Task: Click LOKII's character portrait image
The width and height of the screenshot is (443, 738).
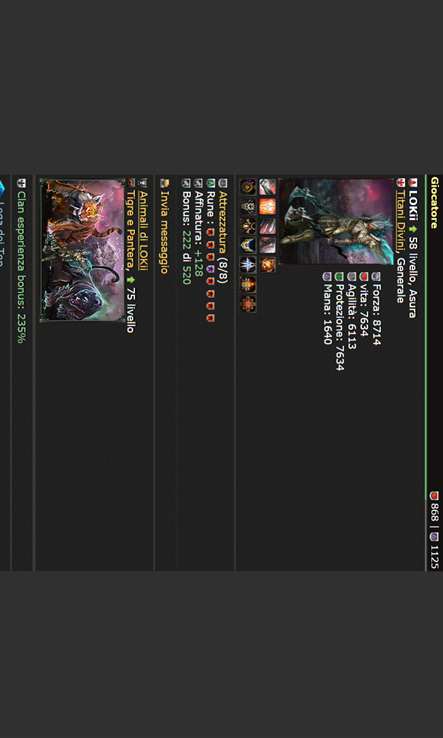Action: click(x=336, y=221)
